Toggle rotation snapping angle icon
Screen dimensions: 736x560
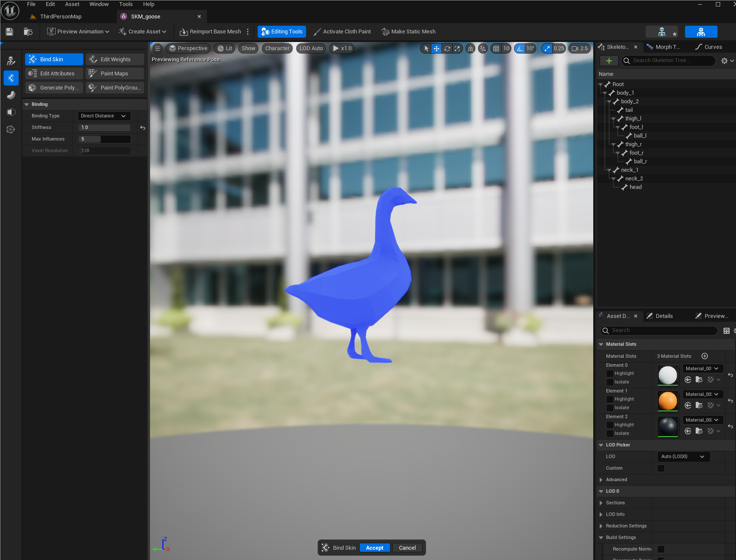520,48
